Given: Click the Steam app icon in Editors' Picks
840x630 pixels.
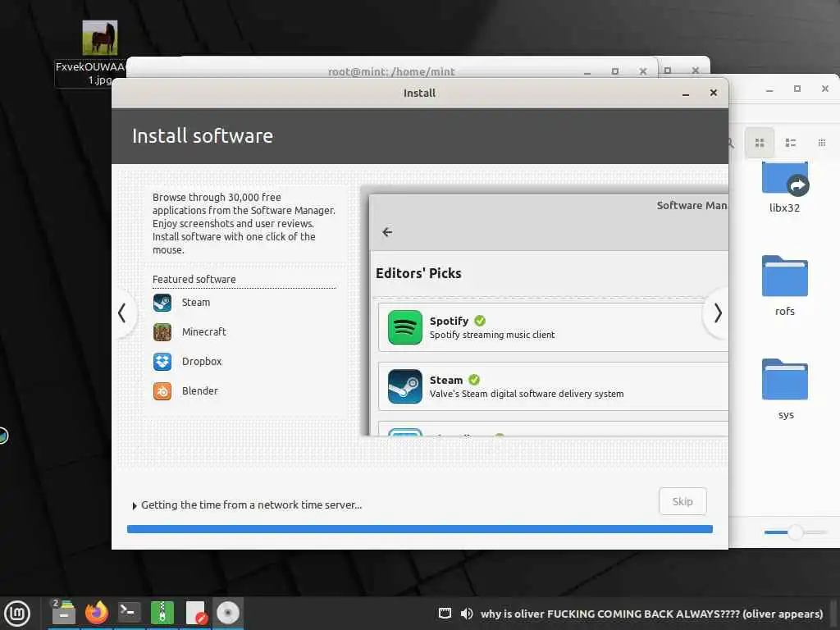Looking at the screenshot, I should pyautogui.click(x=405, y=386).
